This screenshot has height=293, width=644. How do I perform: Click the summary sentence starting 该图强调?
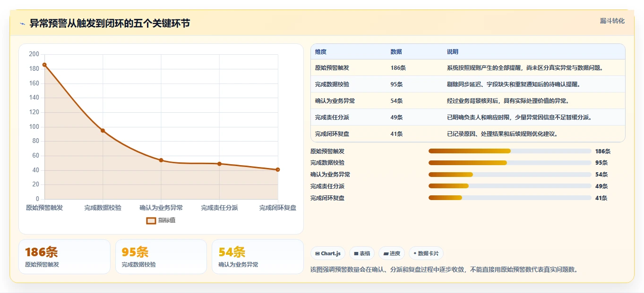[444, 270]
